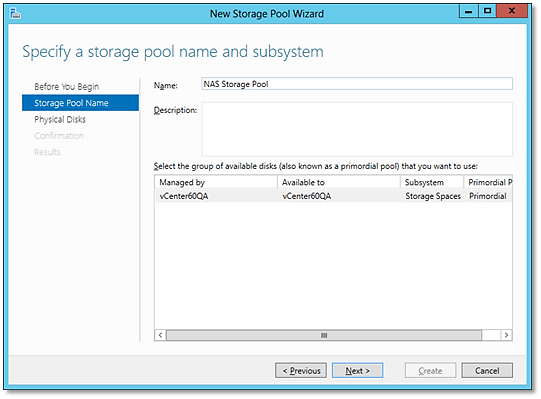Close the wizard with the red X
Viewport: 541px width, 399px height.
(x=512, y=11)
